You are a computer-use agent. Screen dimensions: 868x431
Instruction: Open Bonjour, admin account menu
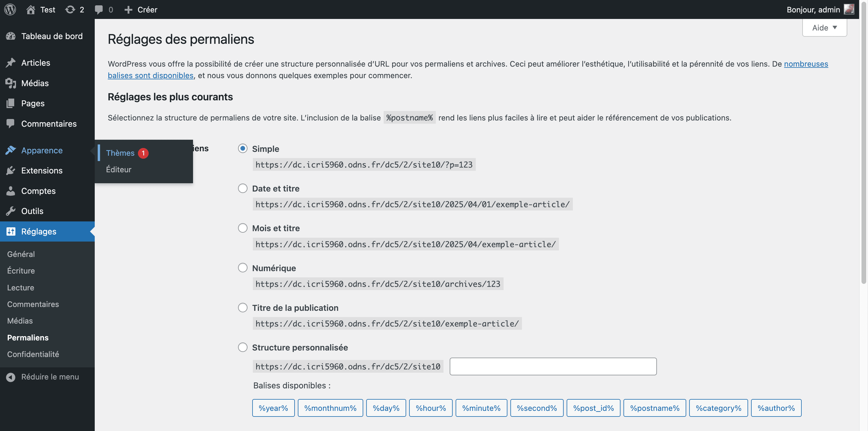coord(820,9)
